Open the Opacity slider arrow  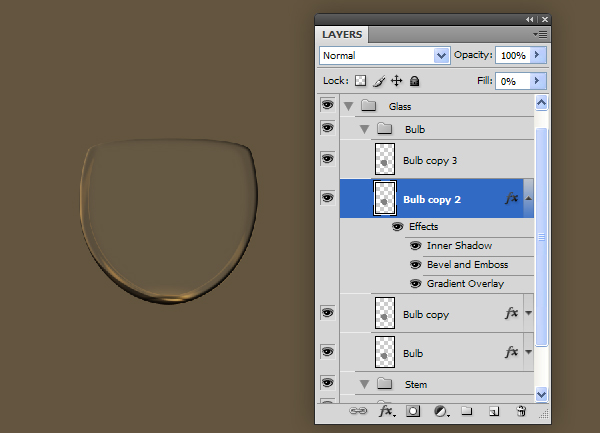click(537, 55)
